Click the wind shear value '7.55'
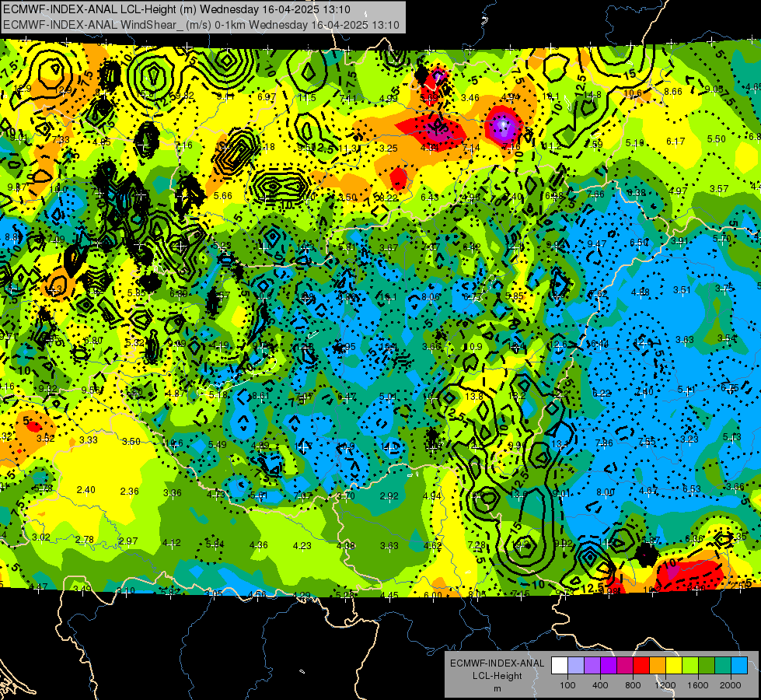This screenshot has width=761, height=700. point(647,442)
